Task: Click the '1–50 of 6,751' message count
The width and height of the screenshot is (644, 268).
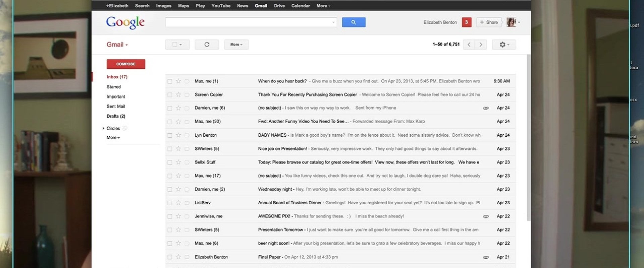Action: tap(446, 44)
